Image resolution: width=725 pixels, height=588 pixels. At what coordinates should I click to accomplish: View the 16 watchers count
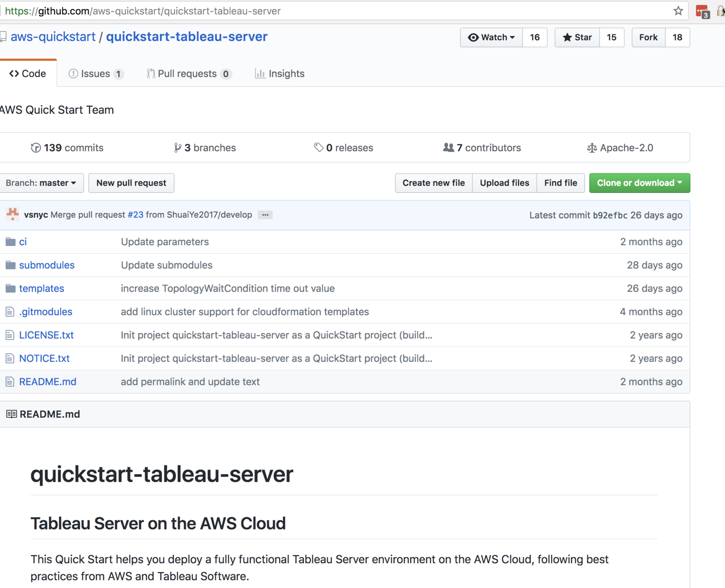click(x=535, y=37)
